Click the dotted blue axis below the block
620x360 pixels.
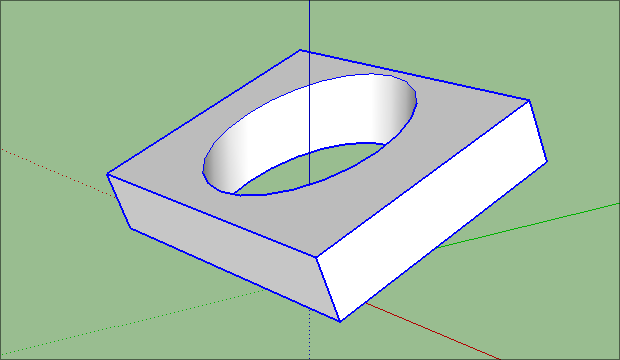point(309,334)
